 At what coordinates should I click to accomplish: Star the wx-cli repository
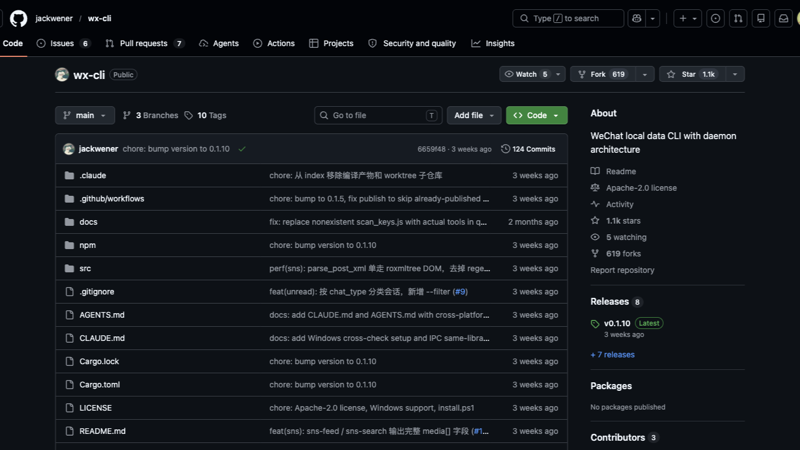(x=692, y=74)
